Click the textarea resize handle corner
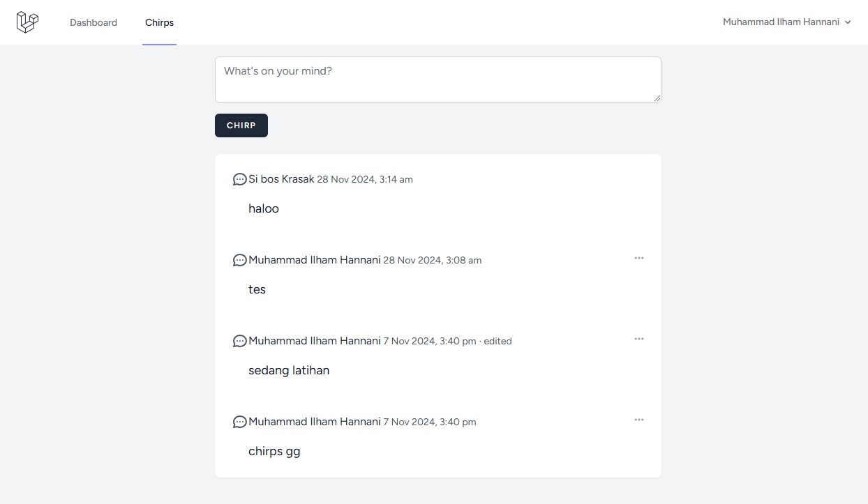The height and width of the screenshot is (504, 868). pyautogui.click(x=657, y=98)
